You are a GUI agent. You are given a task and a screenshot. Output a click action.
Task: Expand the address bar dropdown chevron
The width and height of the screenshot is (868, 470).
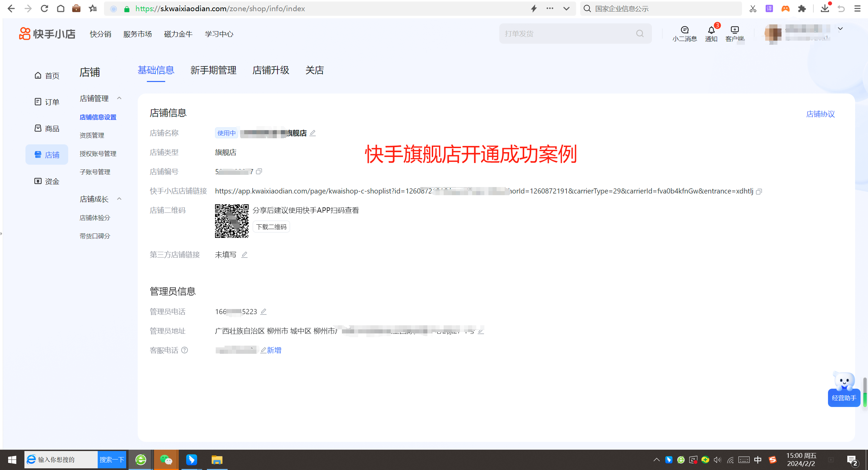click(x=566, y=8)
